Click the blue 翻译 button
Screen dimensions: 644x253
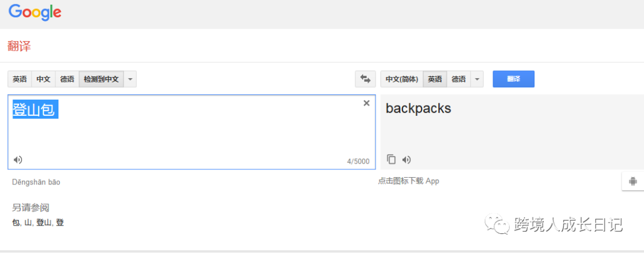coord(513,79)
